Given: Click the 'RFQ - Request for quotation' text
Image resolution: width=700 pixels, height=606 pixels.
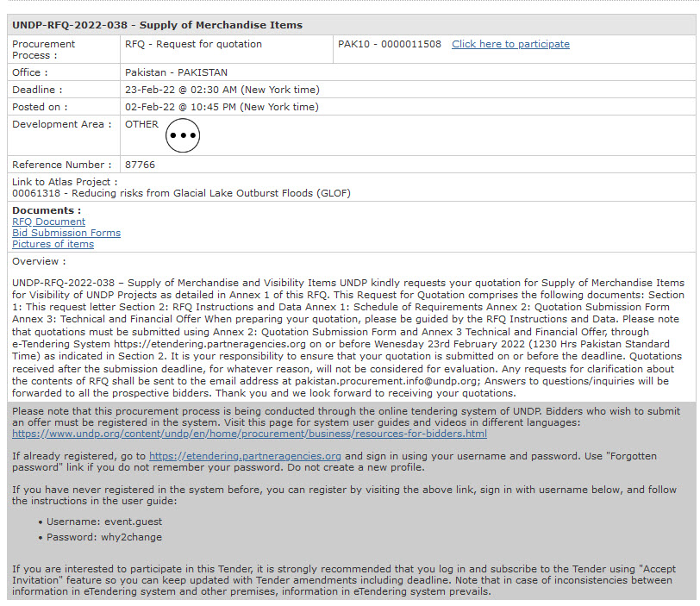Looking at the screenshot, I should point(193,44).
